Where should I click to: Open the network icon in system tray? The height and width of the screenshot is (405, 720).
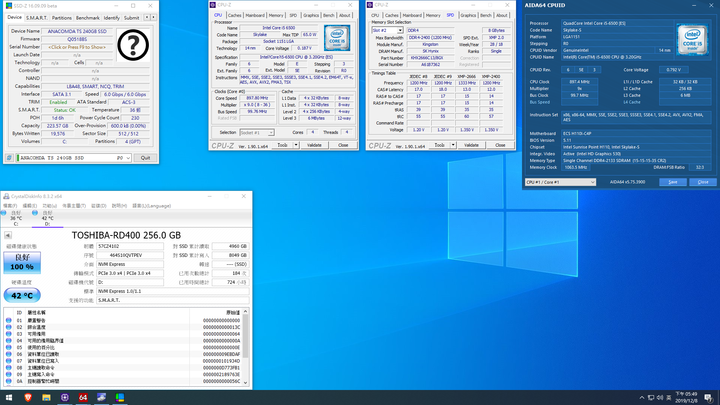tap(651, 398)
